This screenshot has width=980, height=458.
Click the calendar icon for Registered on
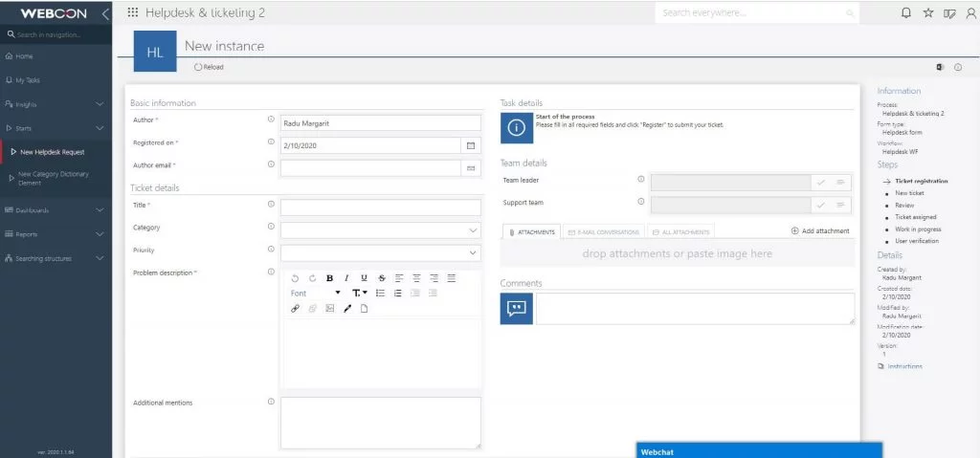coord(471,145)
